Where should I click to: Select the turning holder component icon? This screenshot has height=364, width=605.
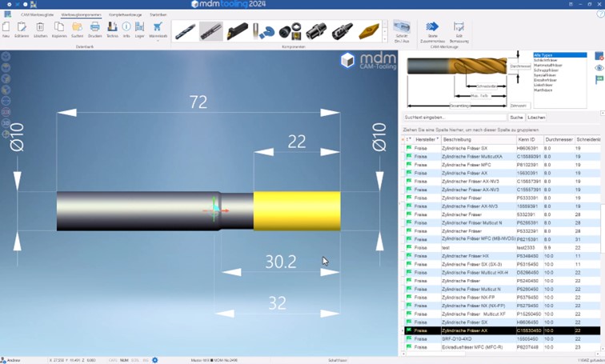click(237, 32)
